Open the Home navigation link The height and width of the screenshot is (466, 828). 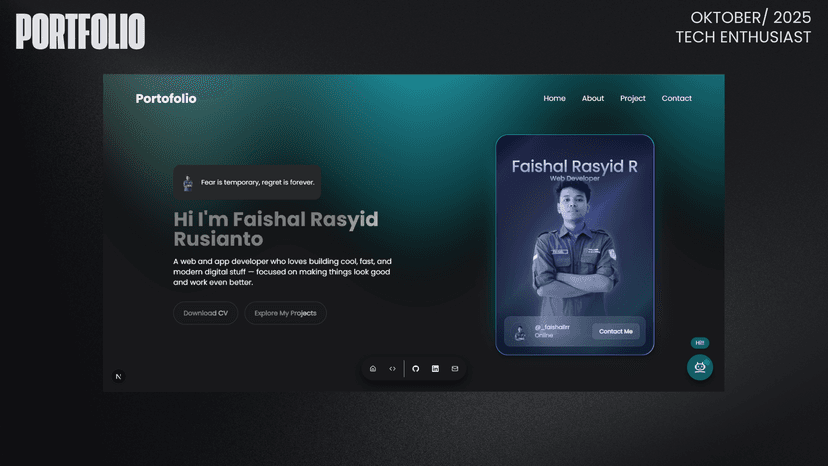(554, 98)
